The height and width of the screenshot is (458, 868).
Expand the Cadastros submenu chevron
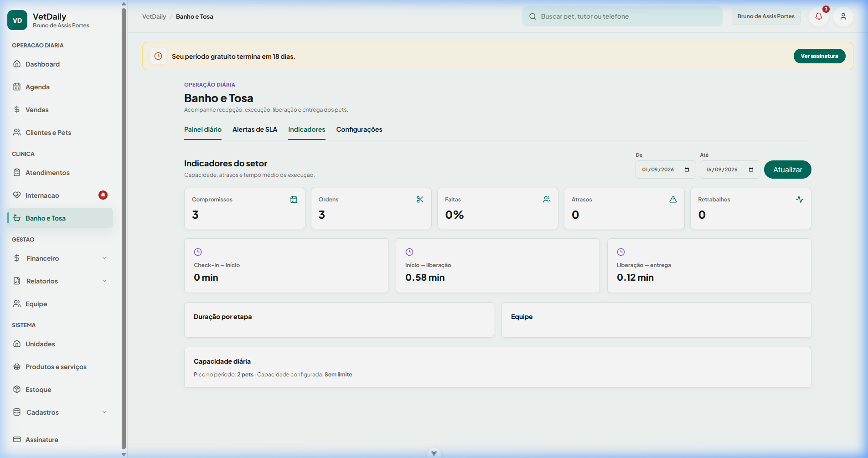pyautogui.click(x=104, y=412)
